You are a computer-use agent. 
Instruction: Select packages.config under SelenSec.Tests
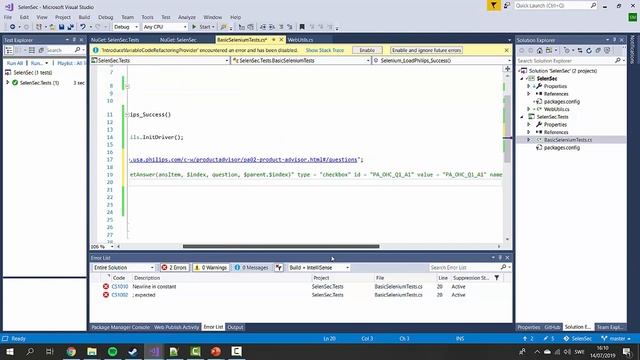point(562,147)
